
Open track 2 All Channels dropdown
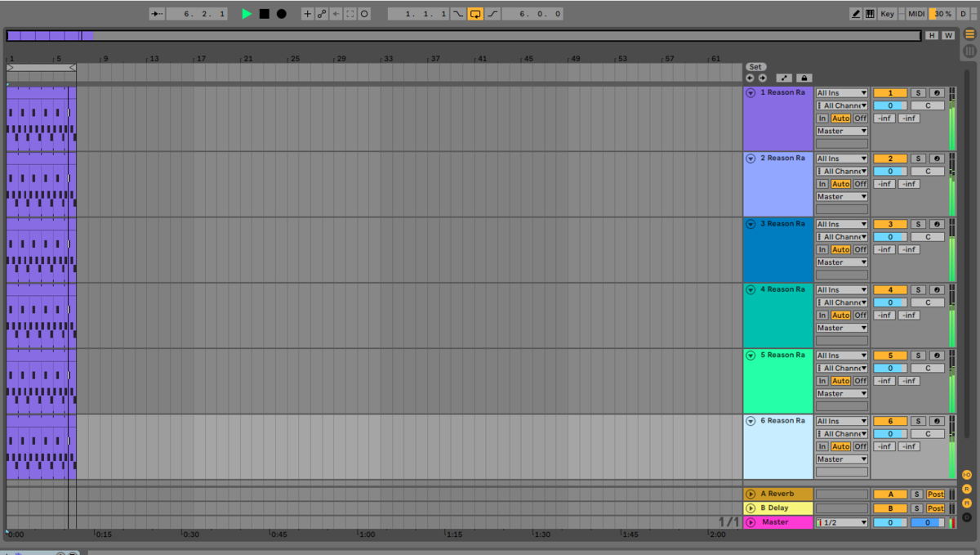pos(842,172)
